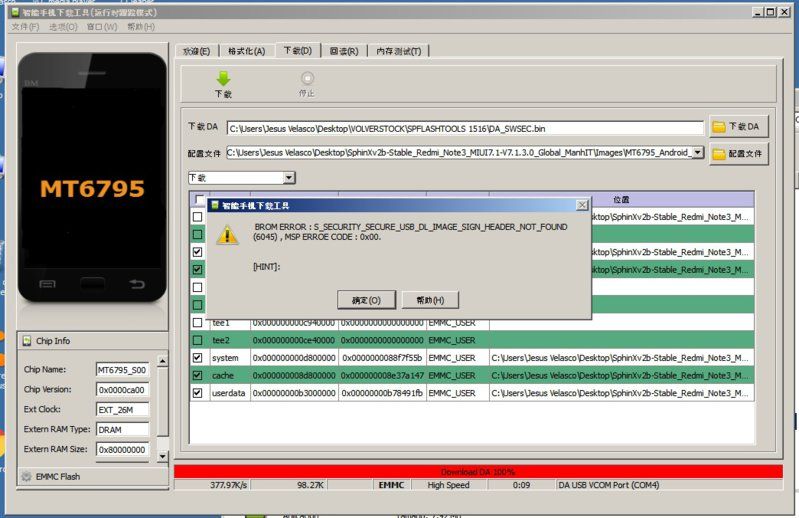Confirm the error with OK (O) button
799x518 pixels.
point(366,300)
